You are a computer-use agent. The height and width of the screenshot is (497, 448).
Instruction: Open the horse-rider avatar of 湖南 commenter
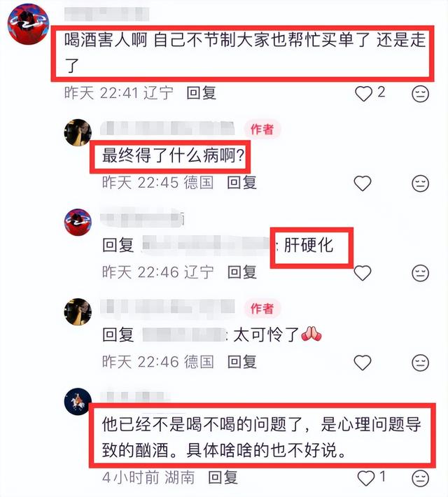(78, 401)
